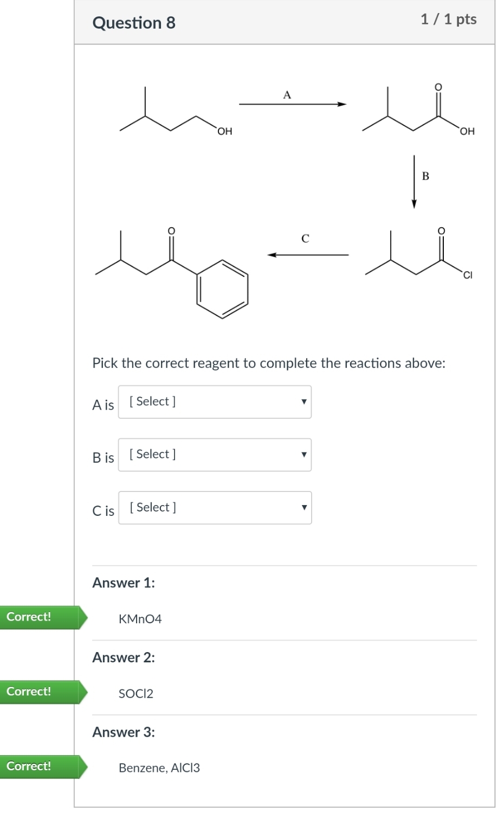The image size is (504, 824).
Task: Click the Correct! badge beside Benzene, AlCl3
Action: [x=39, y=766]
